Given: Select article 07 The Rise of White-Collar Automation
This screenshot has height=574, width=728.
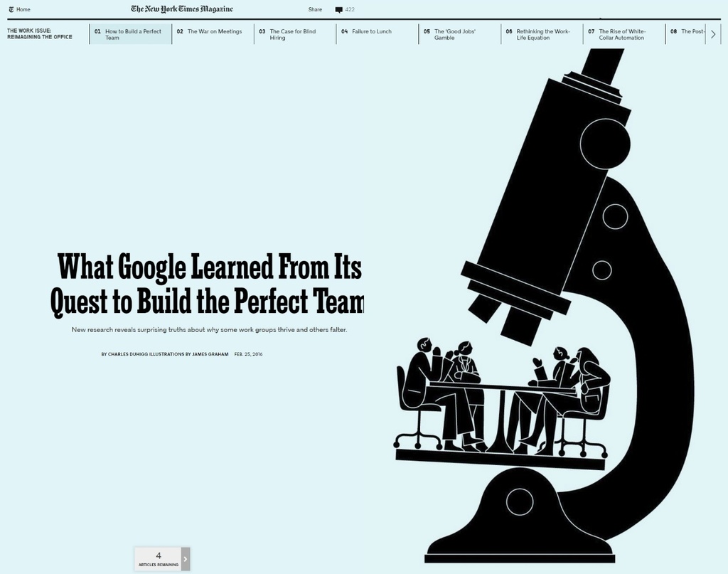Looking at the screenshot, I should pyautogui.click(x=624, y=34).
